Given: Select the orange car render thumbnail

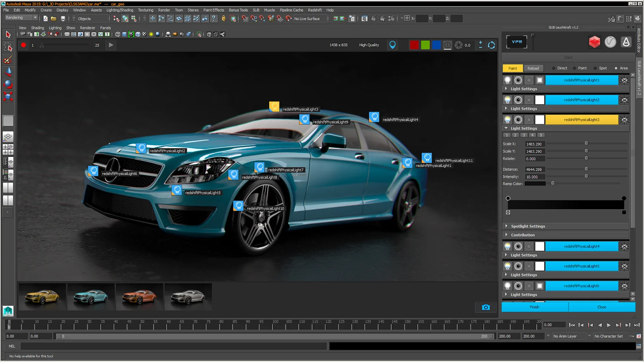Looking at the screenshot, I should pyautogui.click(x=139, y=297).
